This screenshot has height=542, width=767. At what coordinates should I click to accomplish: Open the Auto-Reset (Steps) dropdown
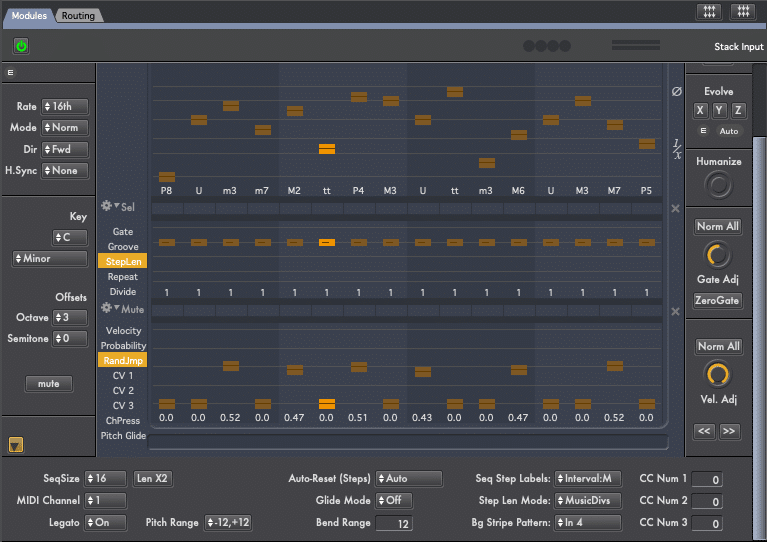[x=409, y=478]
